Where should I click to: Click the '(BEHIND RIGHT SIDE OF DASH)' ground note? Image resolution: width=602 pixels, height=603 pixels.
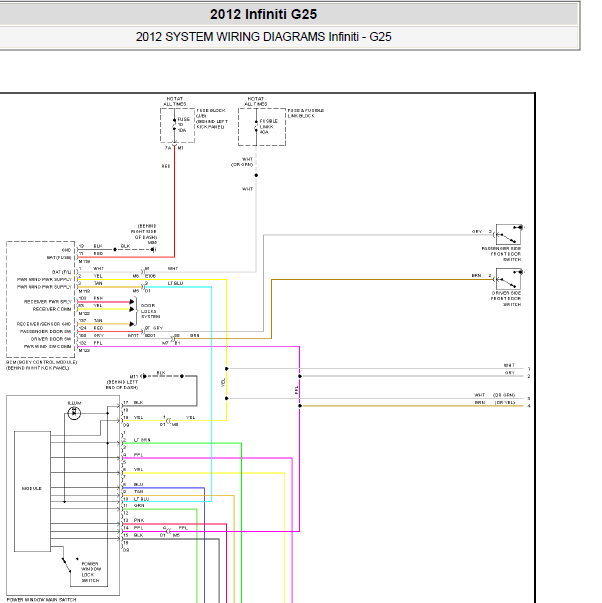point(144,234)
